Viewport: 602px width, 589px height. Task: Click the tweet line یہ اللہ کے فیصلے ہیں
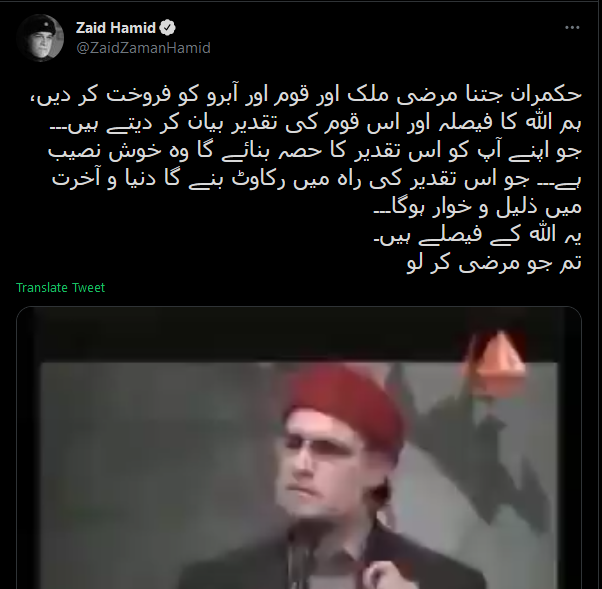pos(478,235)
